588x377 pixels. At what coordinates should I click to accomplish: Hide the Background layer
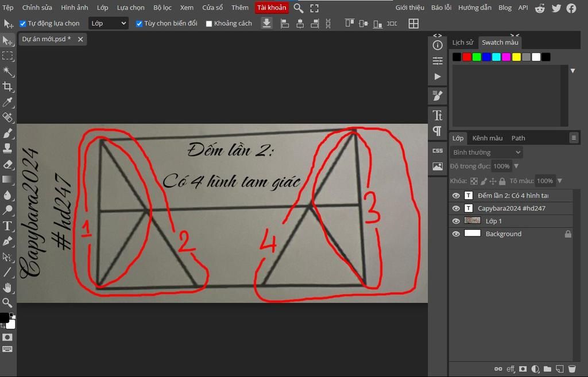455,234
